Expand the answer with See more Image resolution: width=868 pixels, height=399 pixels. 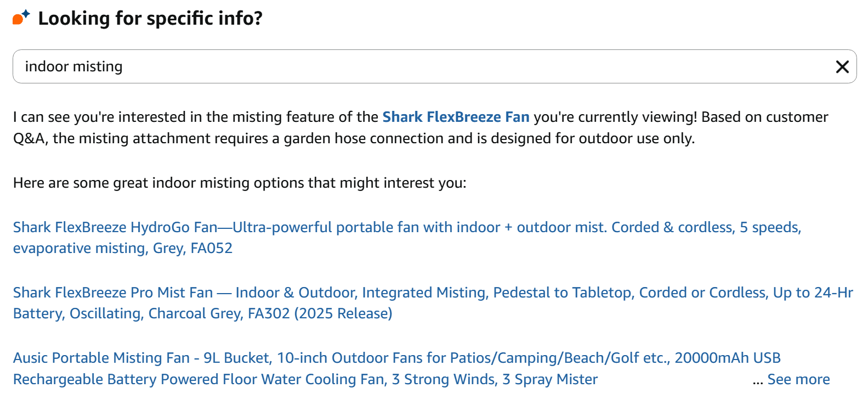pyautogui.click(x=798, y=379)
